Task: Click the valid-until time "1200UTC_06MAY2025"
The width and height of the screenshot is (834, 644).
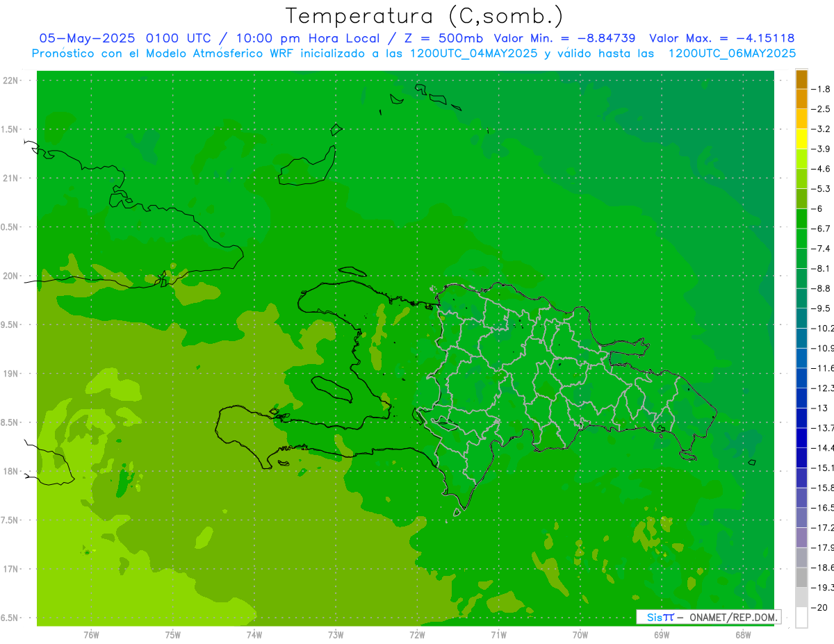Action: click(x=732, y=53)
